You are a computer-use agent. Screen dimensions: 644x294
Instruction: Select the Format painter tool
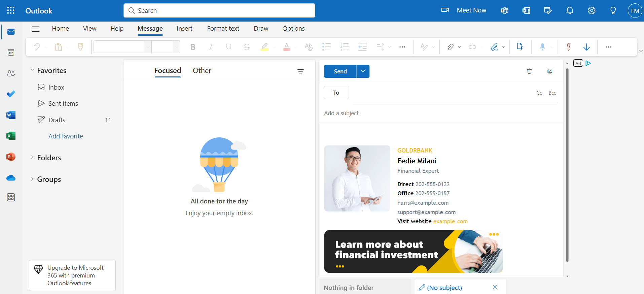click(x=80, y=47)
